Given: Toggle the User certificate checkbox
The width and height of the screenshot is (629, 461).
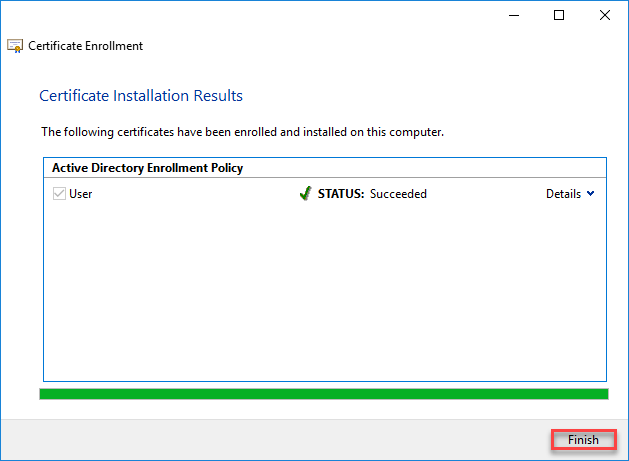Looking at the screenshot, I should (58, 194).
